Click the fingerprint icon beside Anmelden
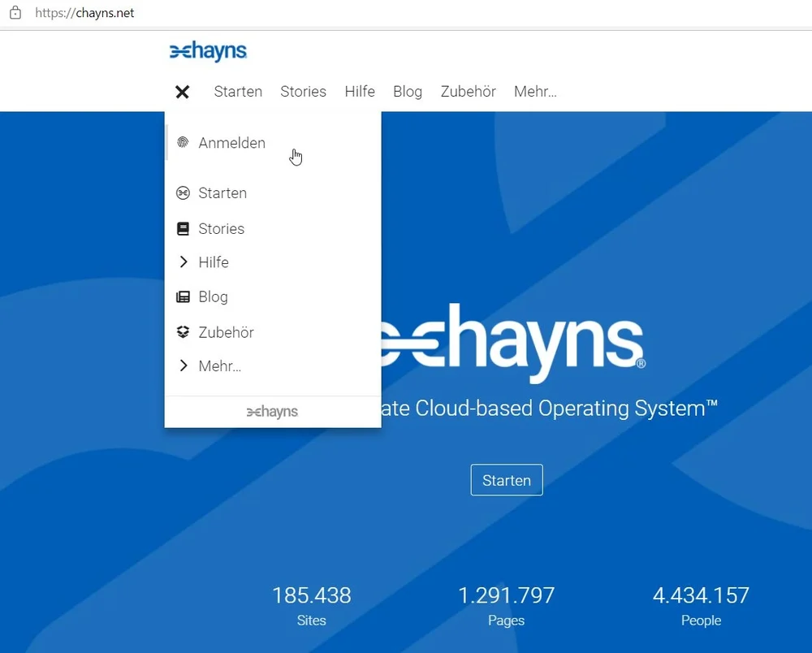Image resolution: width=812 pixels, height=653 pixels. pos(183,142)
